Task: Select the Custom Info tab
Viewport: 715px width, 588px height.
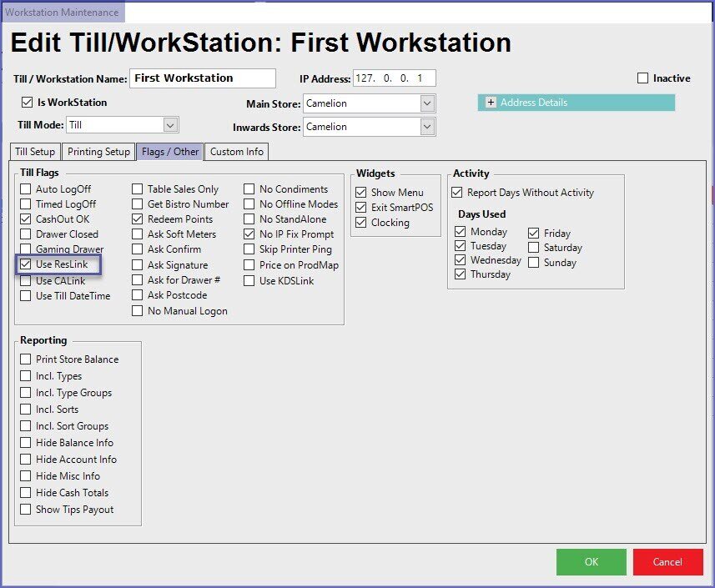Action: (236, 152)
